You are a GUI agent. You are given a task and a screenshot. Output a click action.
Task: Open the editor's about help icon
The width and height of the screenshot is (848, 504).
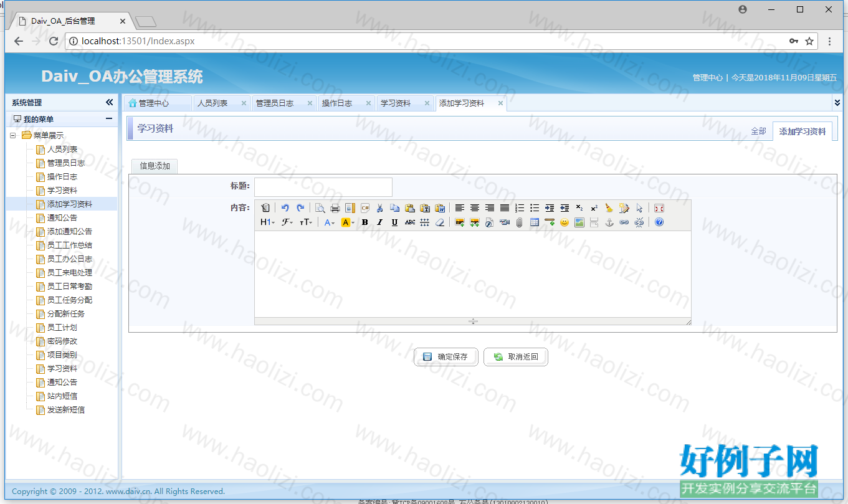click(x=659, y=222)
